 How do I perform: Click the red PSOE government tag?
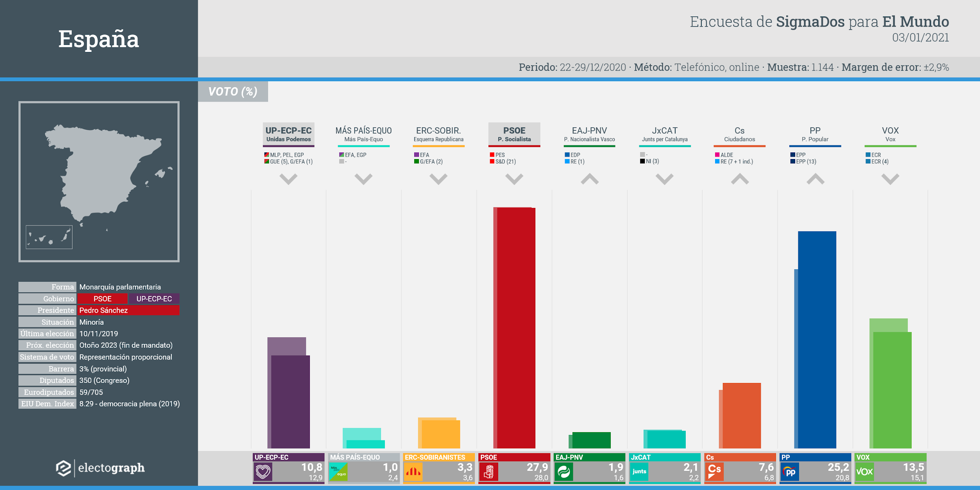coord(102,299)
